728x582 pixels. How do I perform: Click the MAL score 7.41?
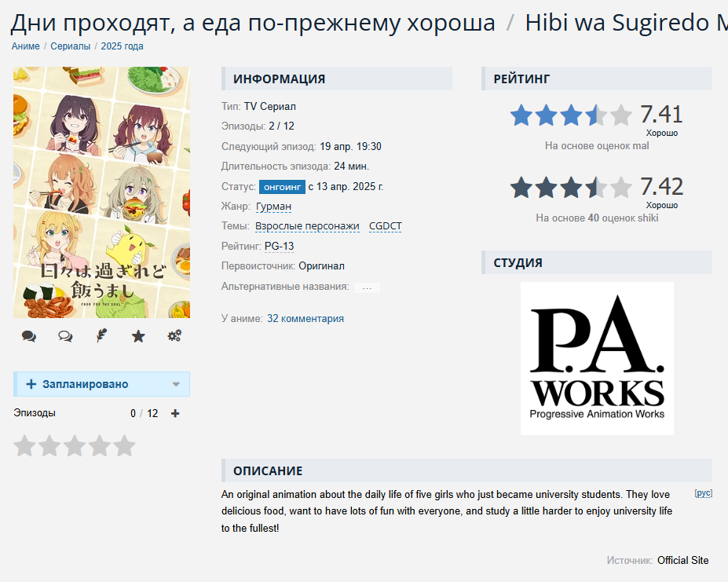coord(661,114)
